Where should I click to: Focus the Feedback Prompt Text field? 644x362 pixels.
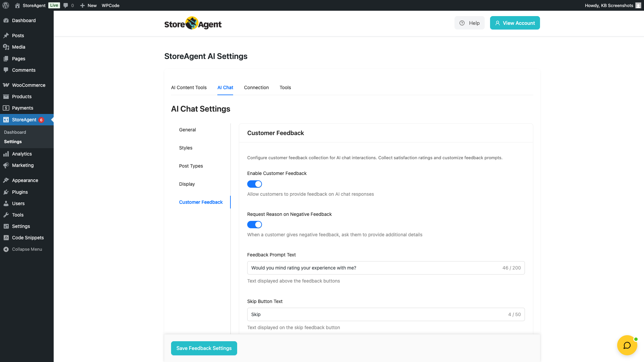click(x=386, y=268)
